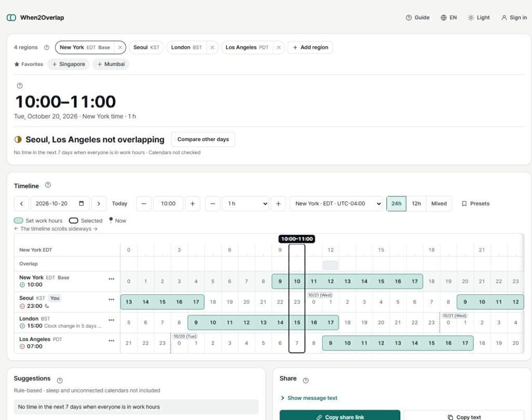Viewport: 532px width, 420px height.
Task: Decrease start time with minus button
Action: coord(143,204)
